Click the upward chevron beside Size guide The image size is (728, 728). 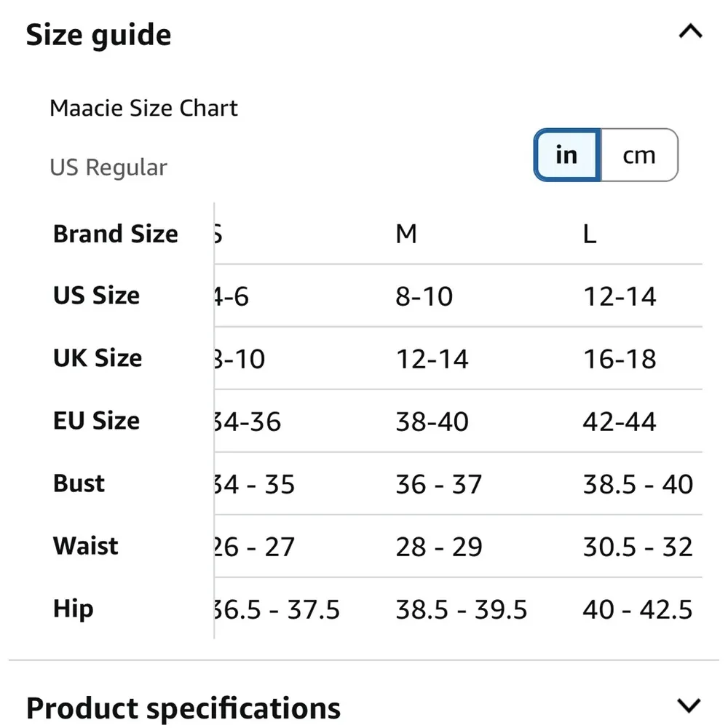click(689, 31)
